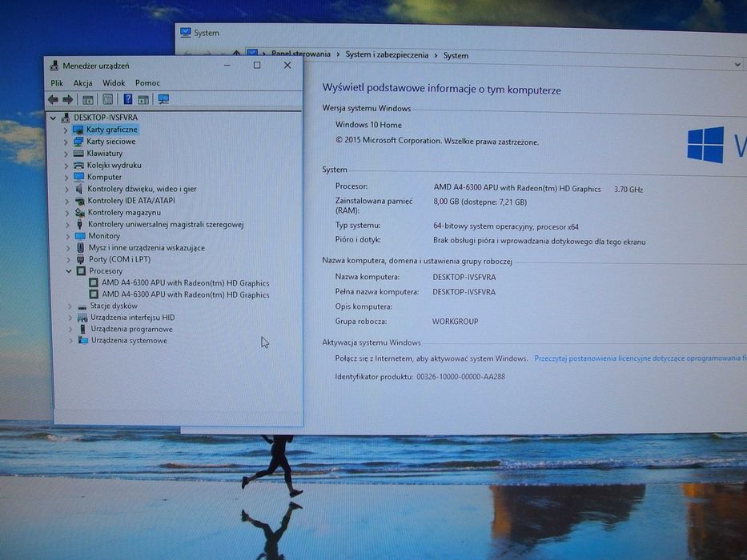Click the show/hide console tree toolbar icon
This screenshot has height=560, width=747.
[x=87, y=99]
